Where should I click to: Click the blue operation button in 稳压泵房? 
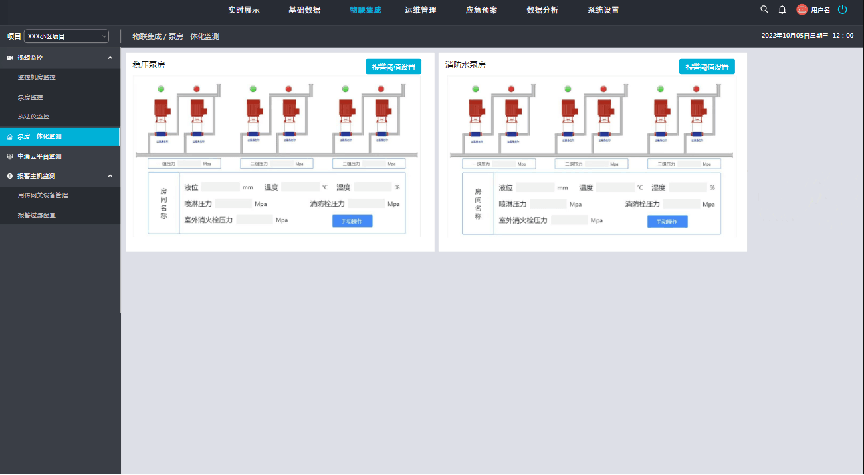352,221
